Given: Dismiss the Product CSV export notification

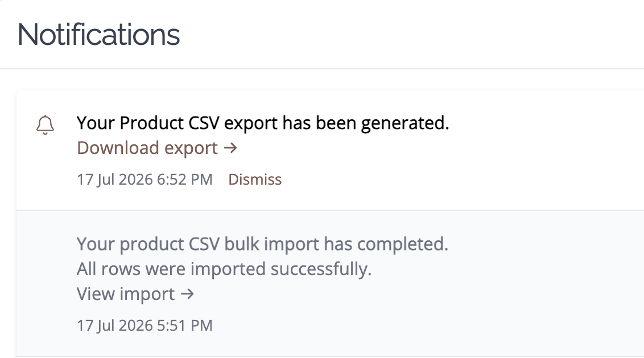Looking at the screenshot, I should click(x=255, y=180).
